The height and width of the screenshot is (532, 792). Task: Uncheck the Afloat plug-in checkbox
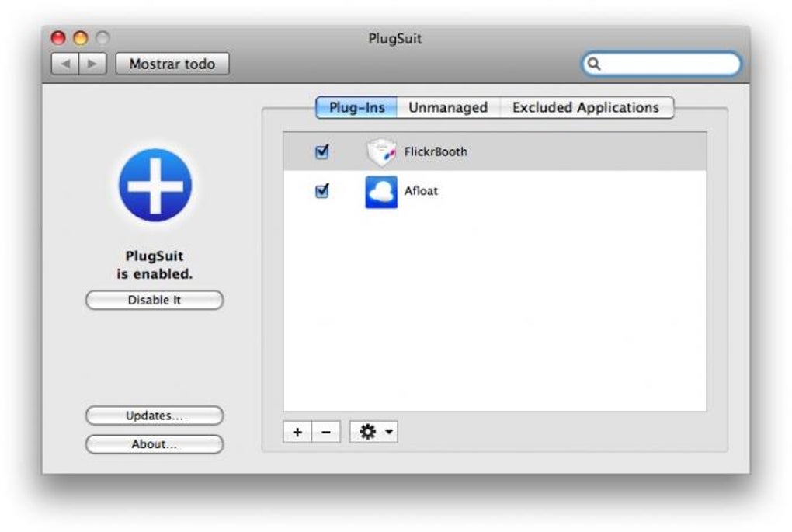(x=321, y=191)
